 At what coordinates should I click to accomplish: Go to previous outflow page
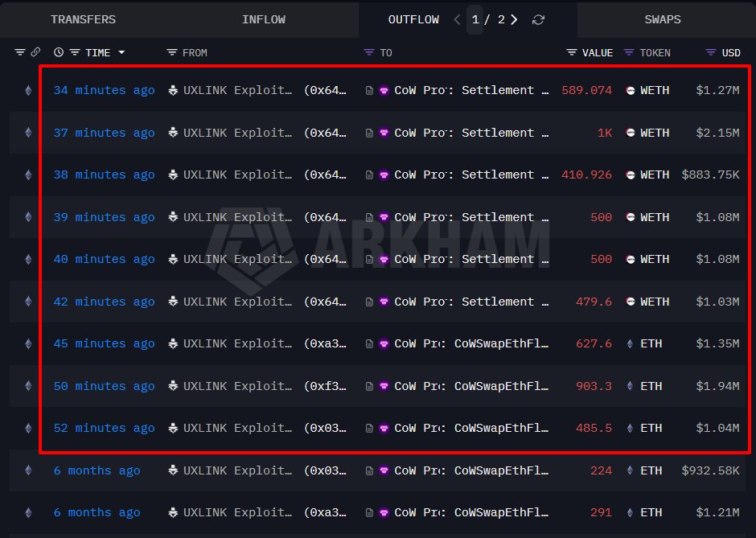457,20
